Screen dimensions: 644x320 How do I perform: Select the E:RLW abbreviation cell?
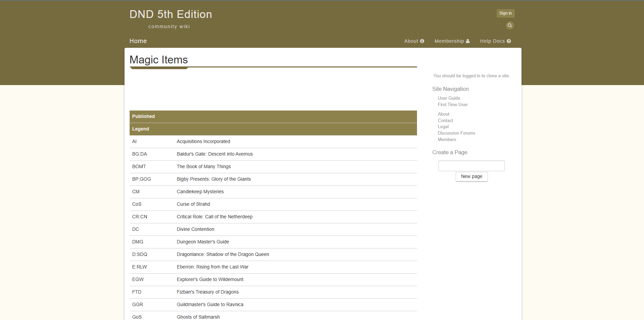click(152, 267)
